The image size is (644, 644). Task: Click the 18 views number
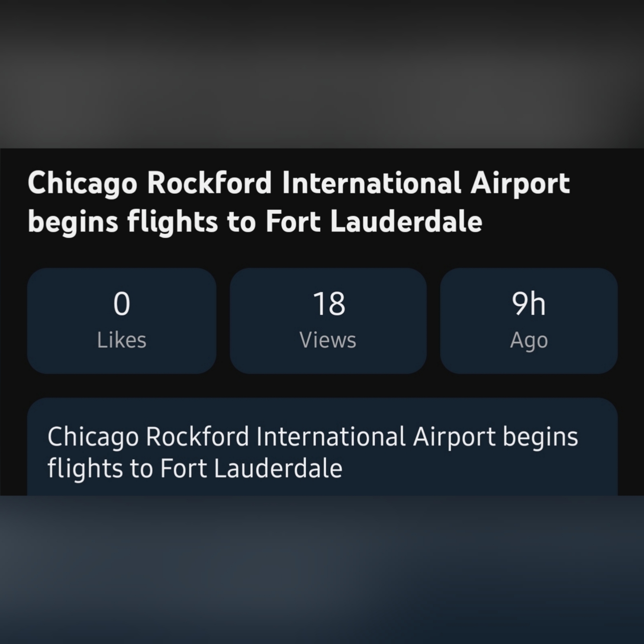click(x=329, y=303)
